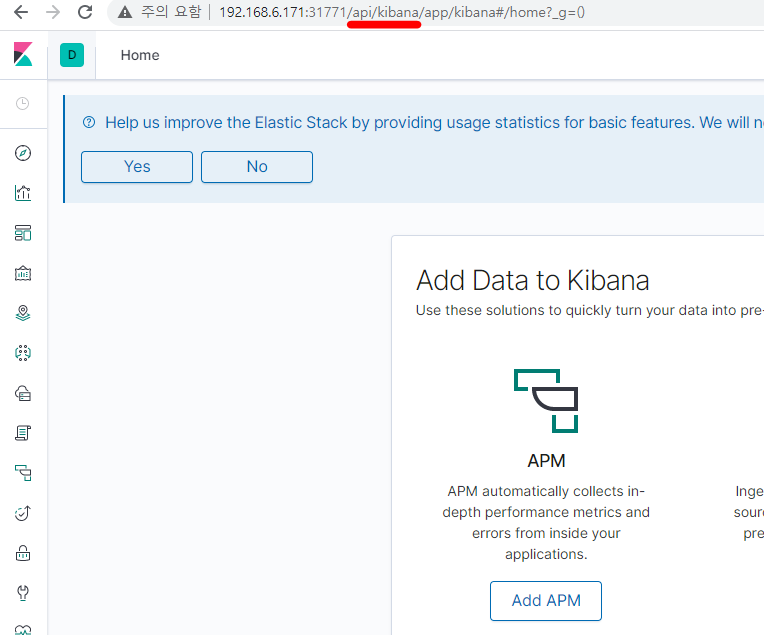Viewport: 764px width, 635px height.
Task: Open Visualize chart icon
Action: 23,193
